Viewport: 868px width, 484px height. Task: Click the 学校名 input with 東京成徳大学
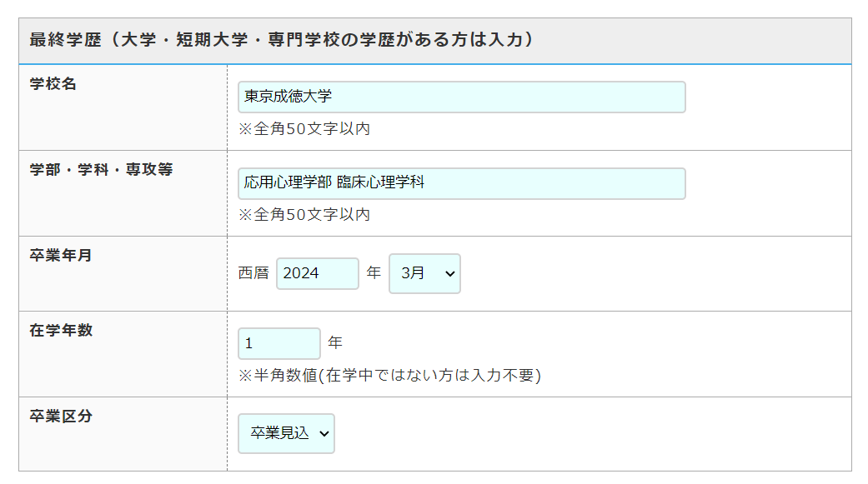[x=461, y=97]
